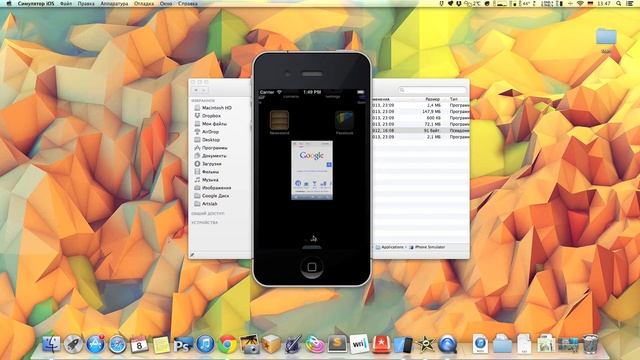Go forward with Finder's forward arrow
The width and height of the screenshot is (640, 360).
pos(204,90)
